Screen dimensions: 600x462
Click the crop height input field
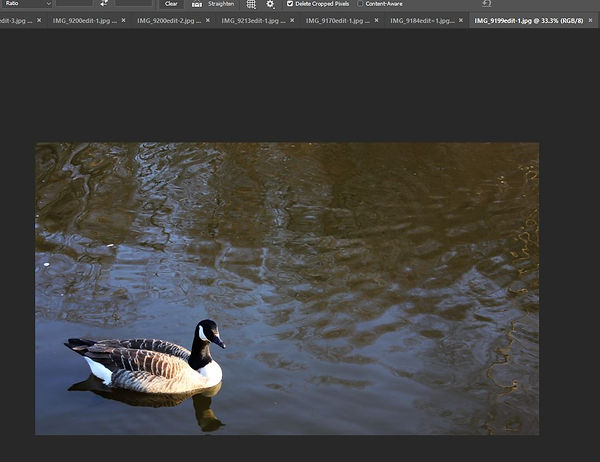[x=134, y=3]
